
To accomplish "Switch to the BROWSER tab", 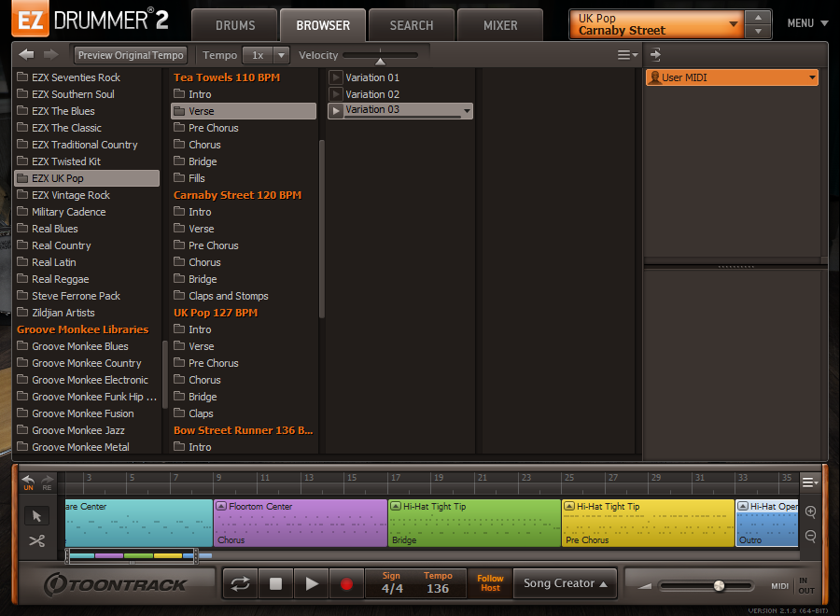I will pos(323,25).
